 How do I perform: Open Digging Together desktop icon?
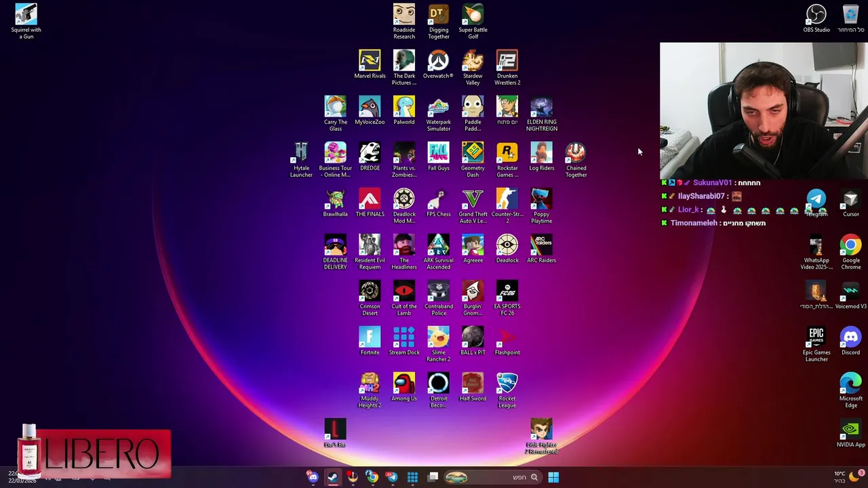click(439, 21)
